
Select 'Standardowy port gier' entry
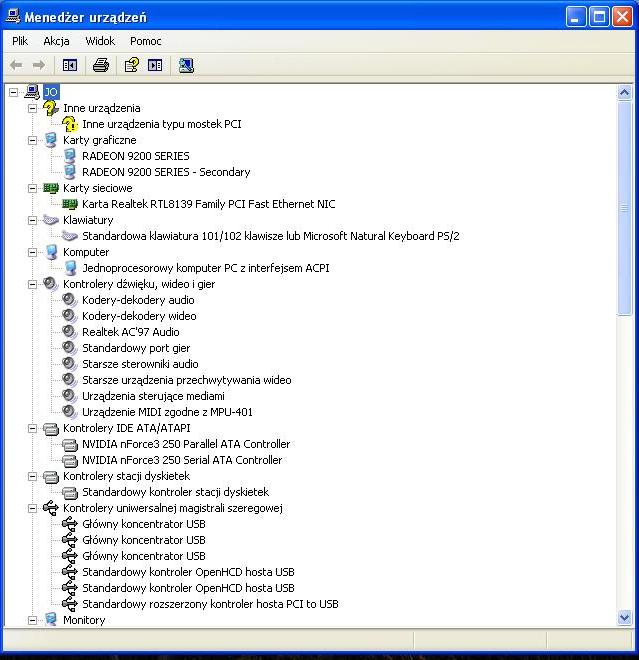[x=136, y=348]
